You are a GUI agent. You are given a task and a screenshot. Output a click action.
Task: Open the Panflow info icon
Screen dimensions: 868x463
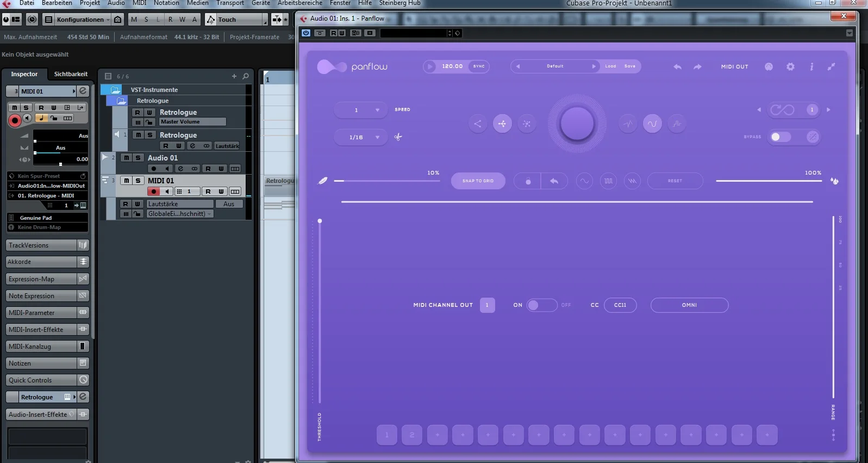pyautogui.click(x=811, y=66)
